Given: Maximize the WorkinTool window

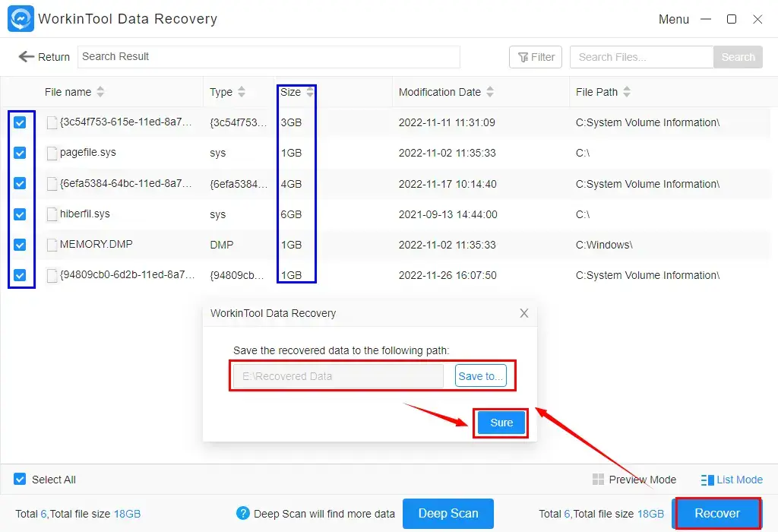Looking at the screenshot, I should [732, 19].
